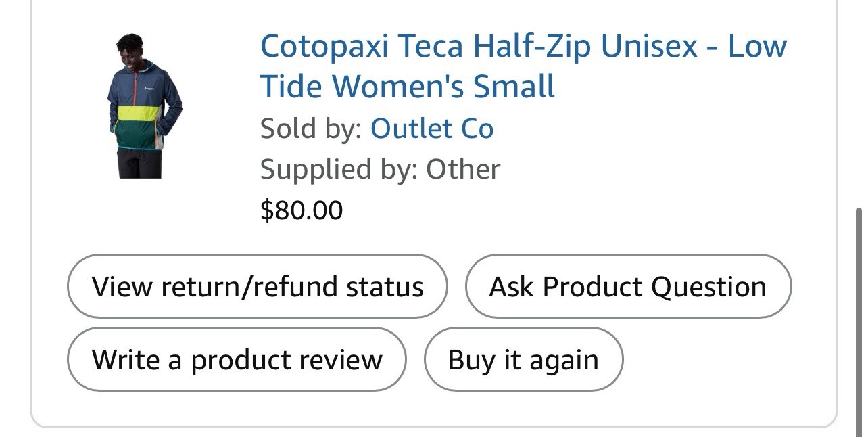Click the yellow stripe on jacket image
This screenshot has width=868, height=437.
tap(138, 112)
